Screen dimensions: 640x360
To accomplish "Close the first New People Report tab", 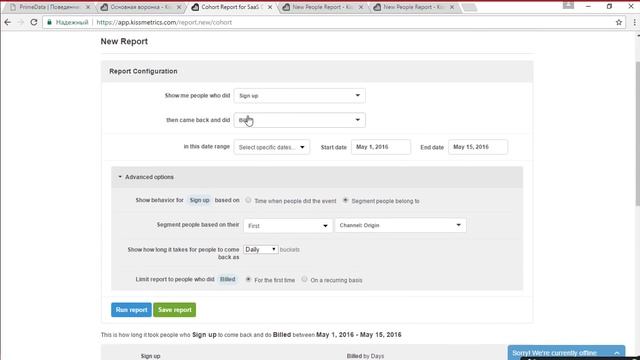I will coord(361,7).
